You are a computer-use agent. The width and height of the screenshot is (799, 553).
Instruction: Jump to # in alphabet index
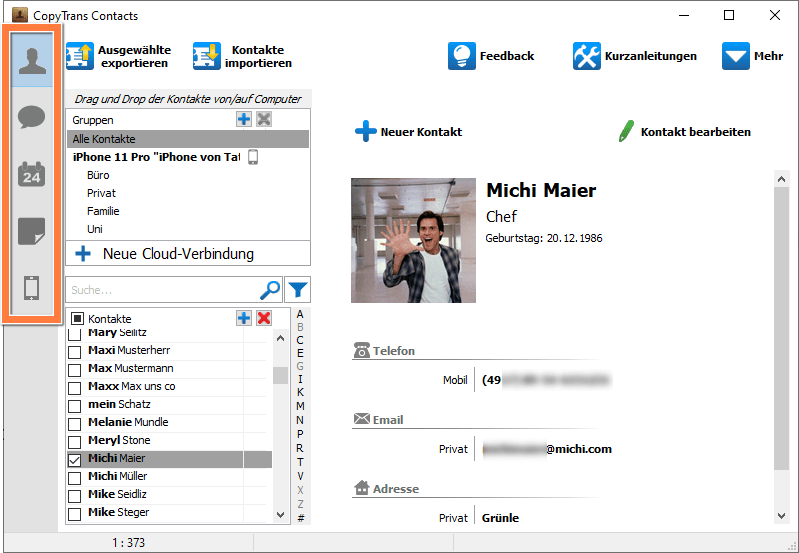point(301,518)
